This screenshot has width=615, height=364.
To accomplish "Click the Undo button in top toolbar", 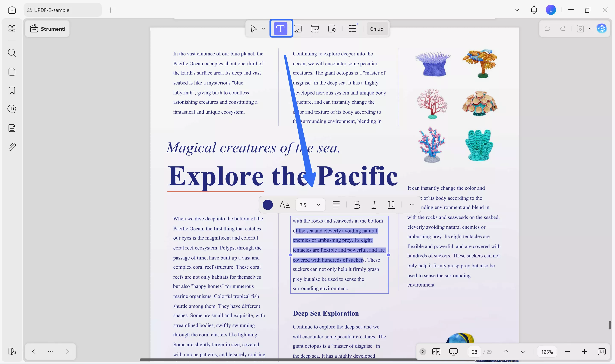I will (x=548, y=28).
